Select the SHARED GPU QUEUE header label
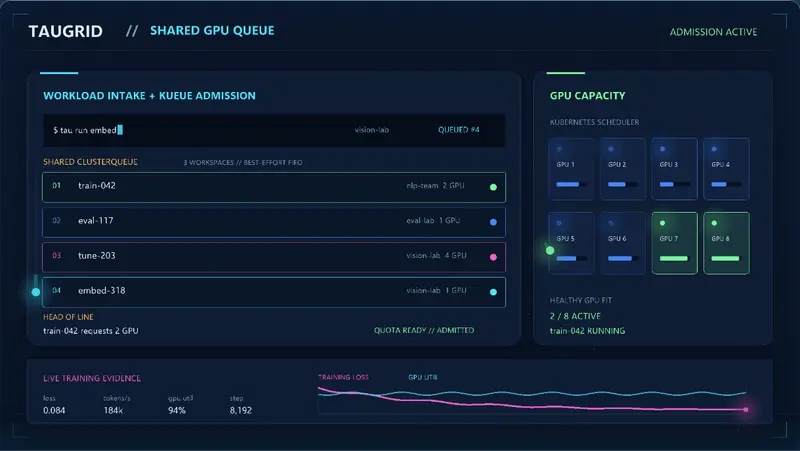 pyautogui.click(x=212, y=31)
